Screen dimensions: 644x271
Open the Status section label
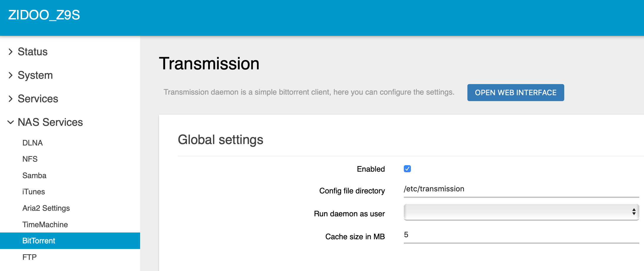point(33,52)
